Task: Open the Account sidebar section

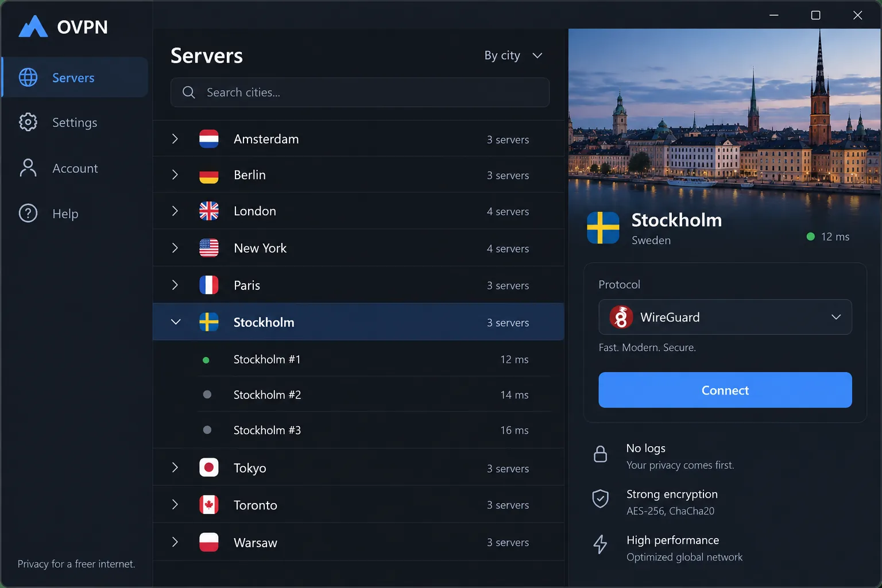Action: (75, 168)
